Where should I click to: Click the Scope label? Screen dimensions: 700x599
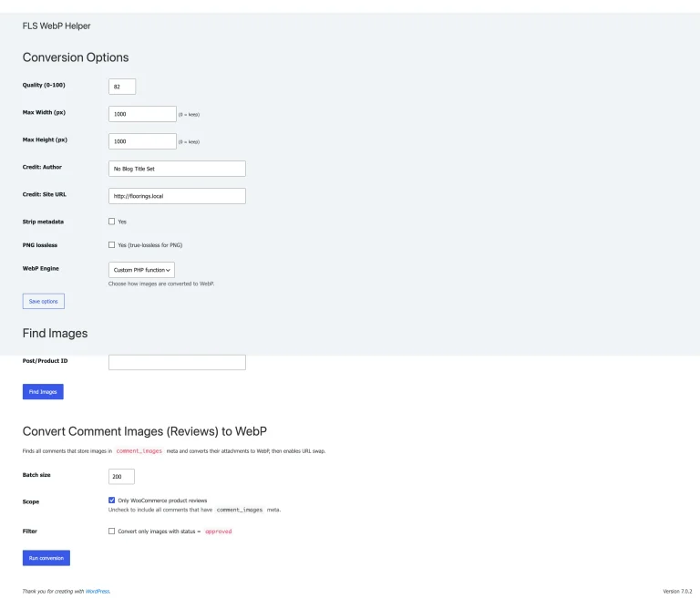coord(31,501)
